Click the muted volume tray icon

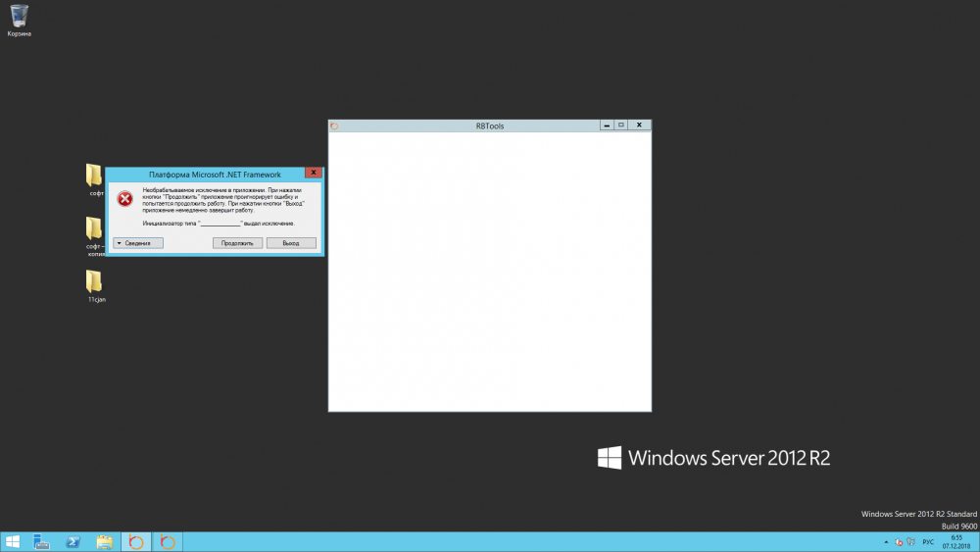[x=898, y=542]
